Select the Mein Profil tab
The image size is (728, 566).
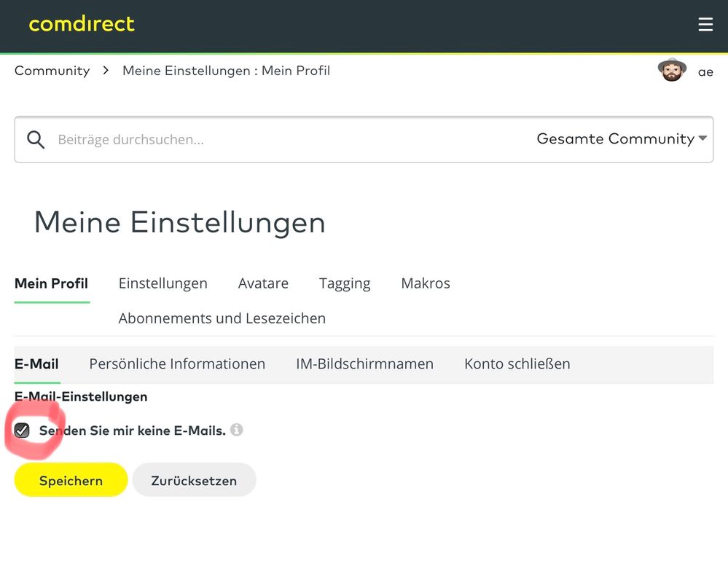point(51,283)
